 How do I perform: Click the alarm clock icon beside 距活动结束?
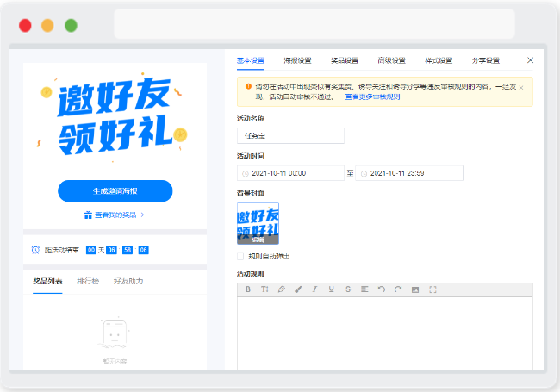[35, 250]
